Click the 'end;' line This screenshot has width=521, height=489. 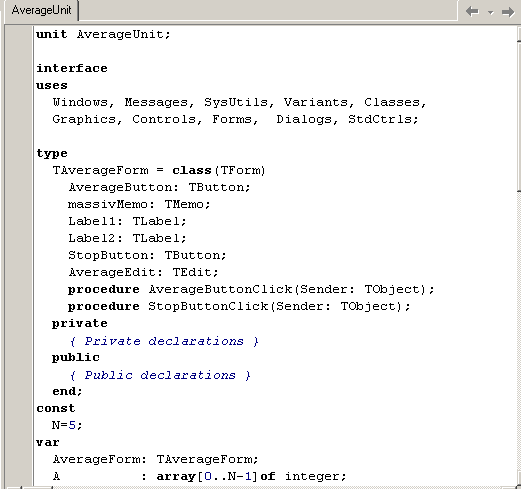point(67,391)
